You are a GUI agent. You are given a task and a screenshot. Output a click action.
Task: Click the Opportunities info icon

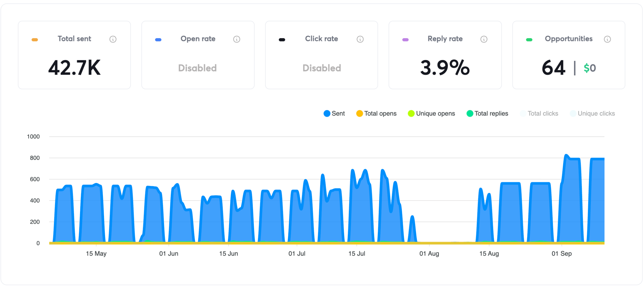point(607,39)
